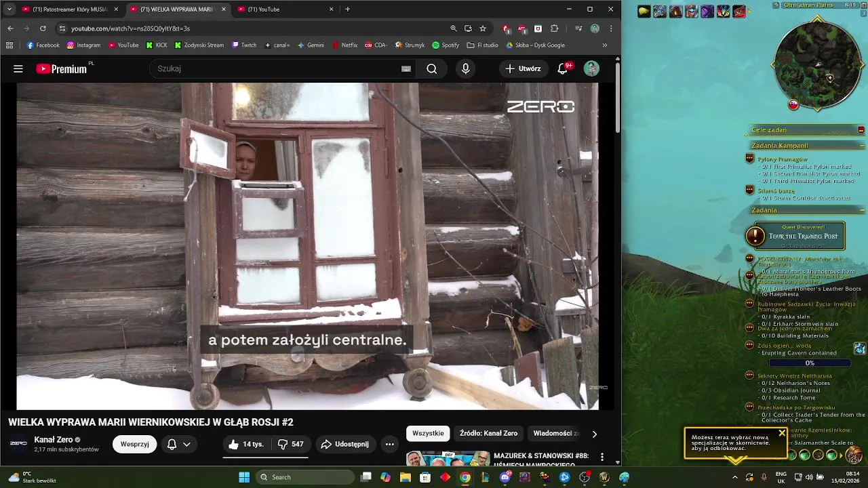868x488 pixels.
Task: Switch to the third YouTube tab
Action: point(285,9)
